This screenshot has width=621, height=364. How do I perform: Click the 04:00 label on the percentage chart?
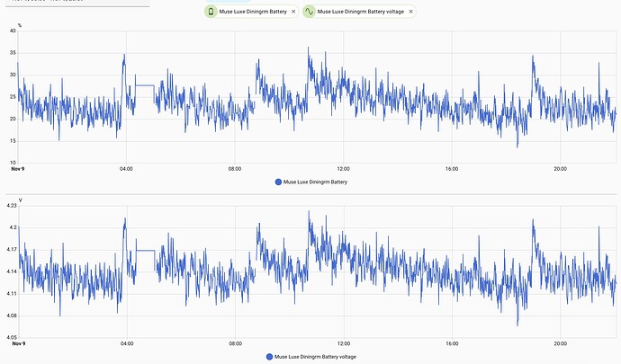coord(126,168)
